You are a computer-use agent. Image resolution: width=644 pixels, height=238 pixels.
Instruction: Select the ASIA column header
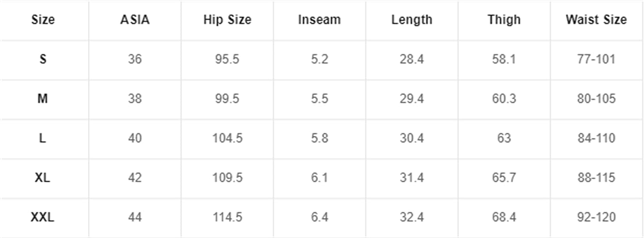coord(135,20)
